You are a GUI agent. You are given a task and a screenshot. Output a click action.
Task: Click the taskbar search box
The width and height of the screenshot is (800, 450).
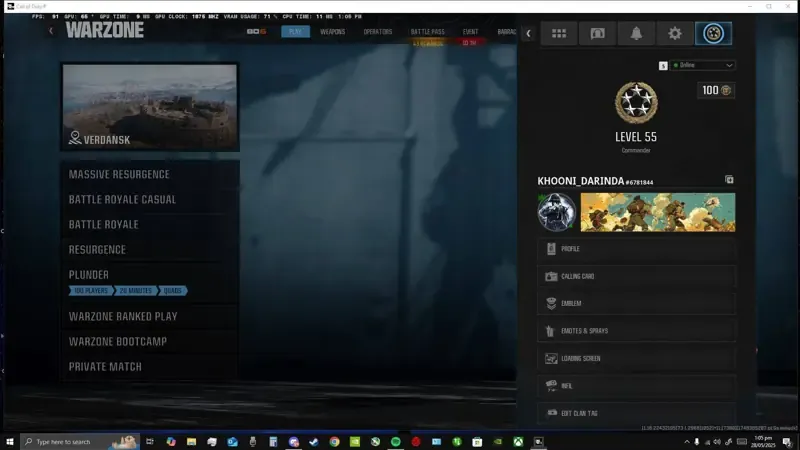point(81,442)
